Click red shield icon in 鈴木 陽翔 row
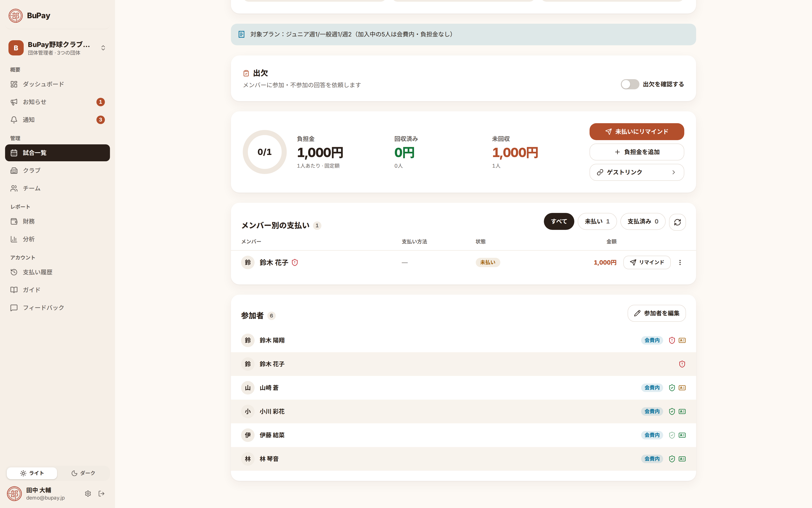The image size is (812, 508). coord(672,340)
